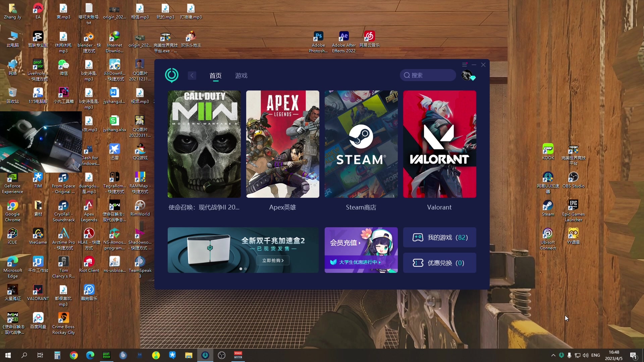This screenshot has height=362, width=644.
Task: Open the accelerator hamburger menu
Action: (464, 65)
